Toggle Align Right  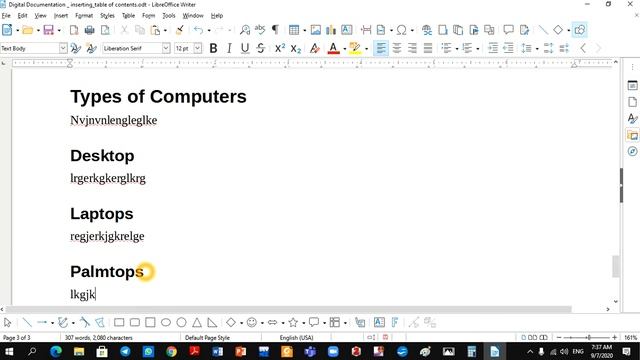coord(412,48)
